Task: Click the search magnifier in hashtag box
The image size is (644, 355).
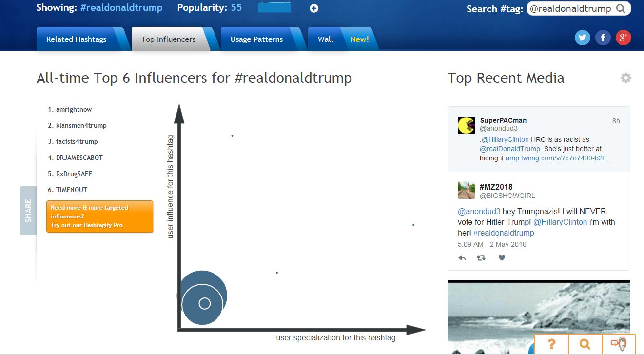Action: pos(621,9)
